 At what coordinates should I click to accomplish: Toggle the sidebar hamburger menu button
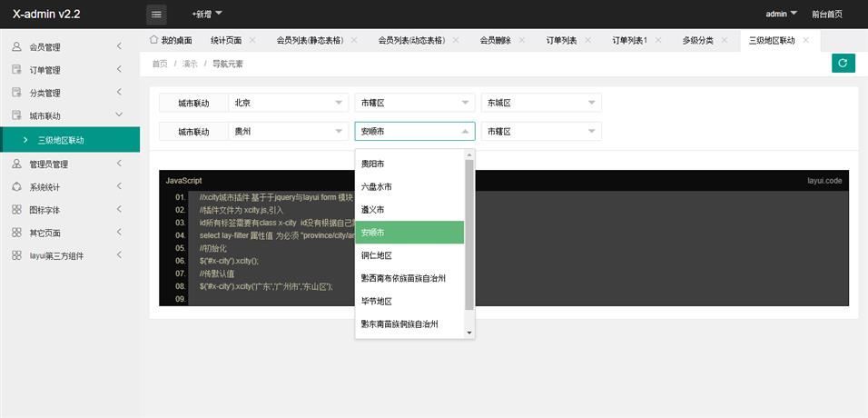(x=156, y=15)
